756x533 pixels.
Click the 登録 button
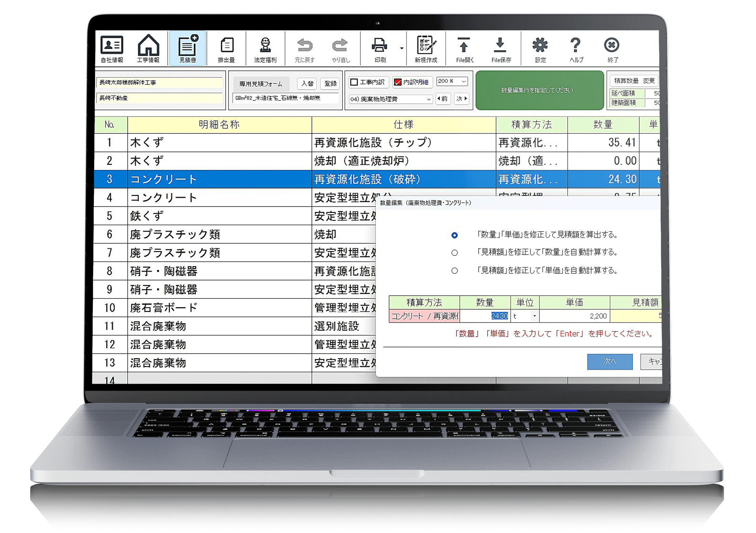pyautogui.click(x=330, y=84)
